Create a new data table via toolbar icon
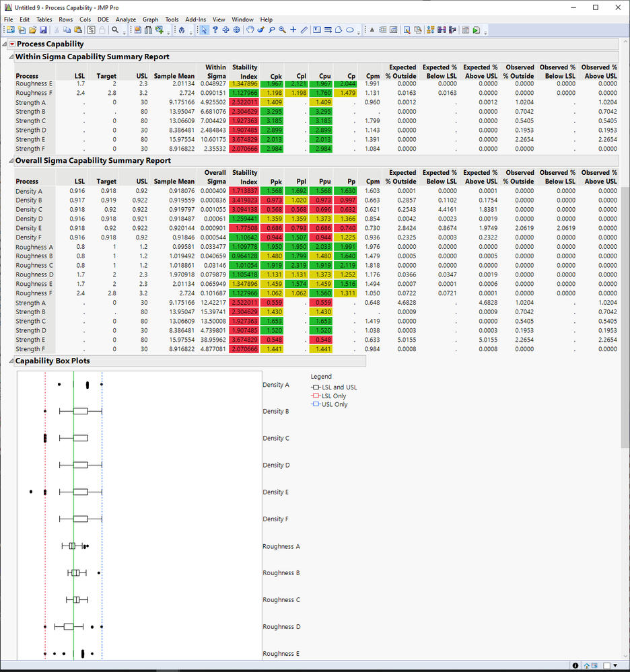The image size is (630, 672). coord(11,30)
